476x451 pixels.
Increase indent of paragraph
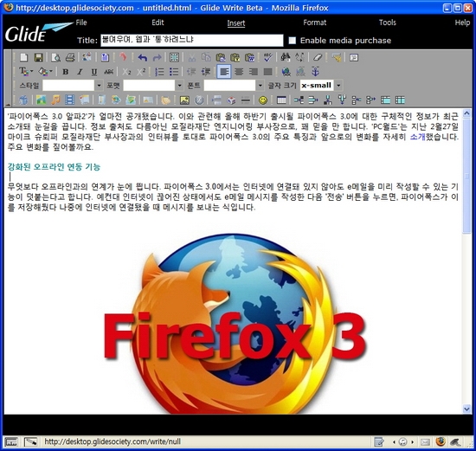click(206, 72)
